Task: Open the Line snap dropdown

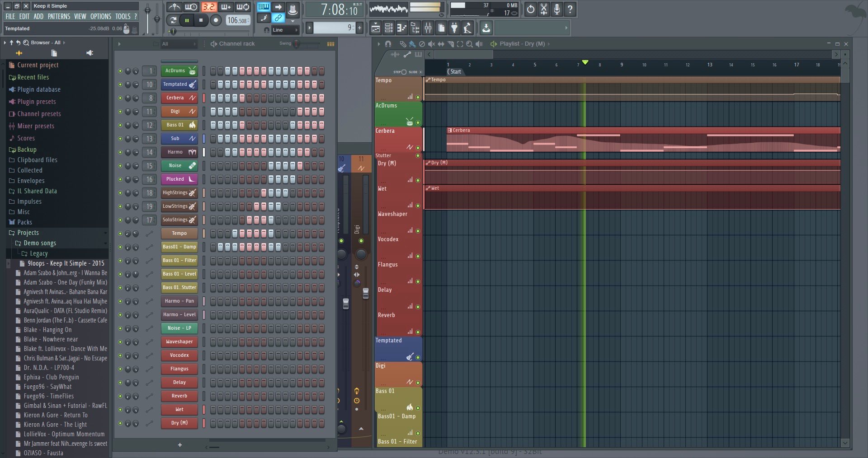Action: tap(285, 30)
